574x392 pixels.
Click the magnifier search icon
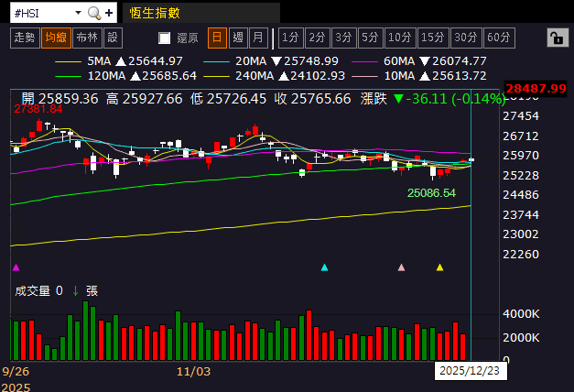pos(94,13)
